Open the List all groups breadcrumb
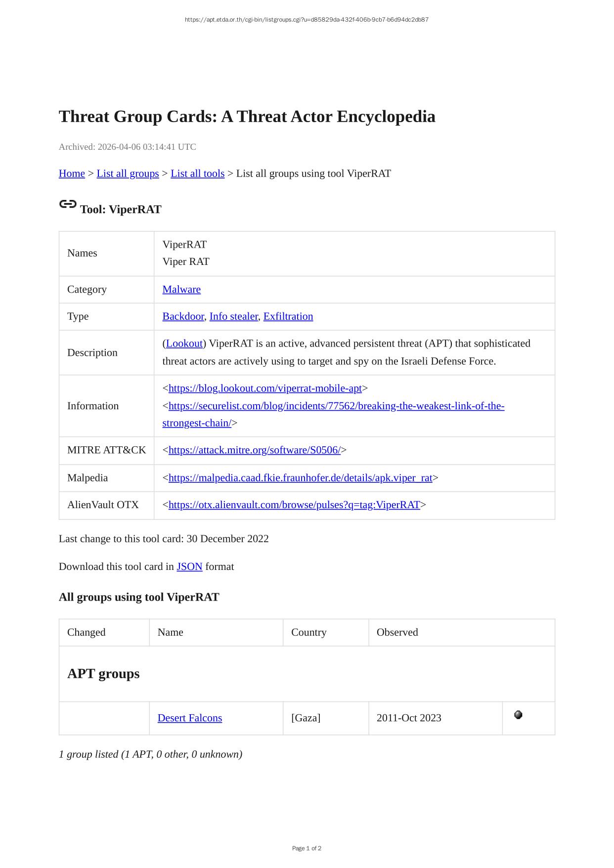This screenshot has width=614, height=868. click(128, 174)
